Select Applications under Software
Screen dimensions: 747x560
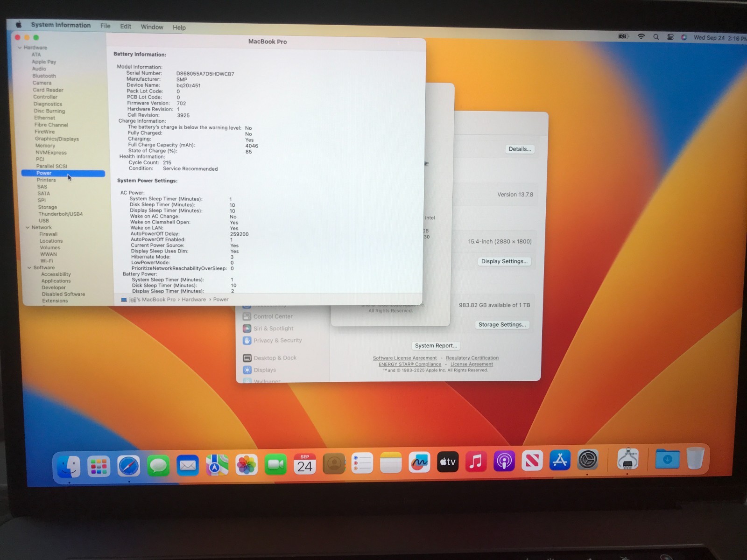pyautogui.click(x=56, y=281)
